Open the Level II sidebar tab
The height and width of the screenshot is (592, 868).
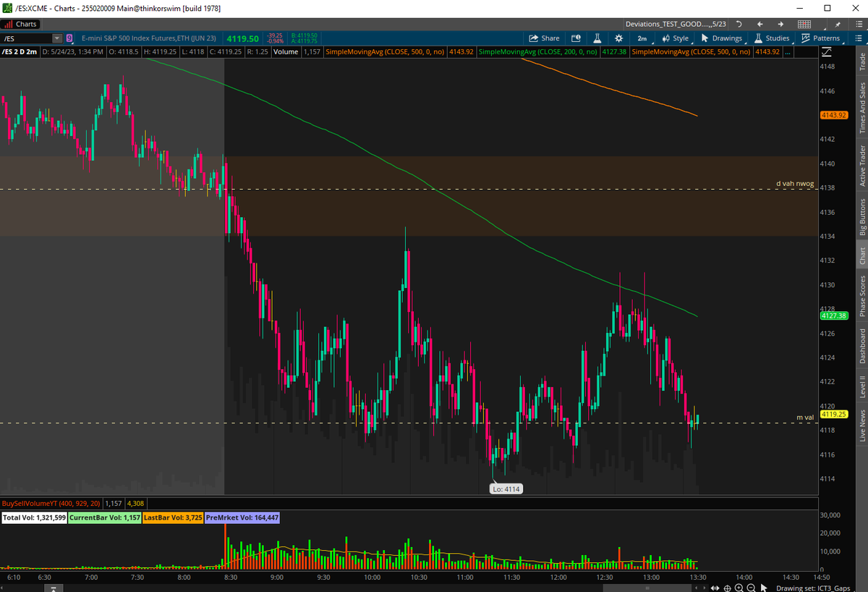pos(861,386)
